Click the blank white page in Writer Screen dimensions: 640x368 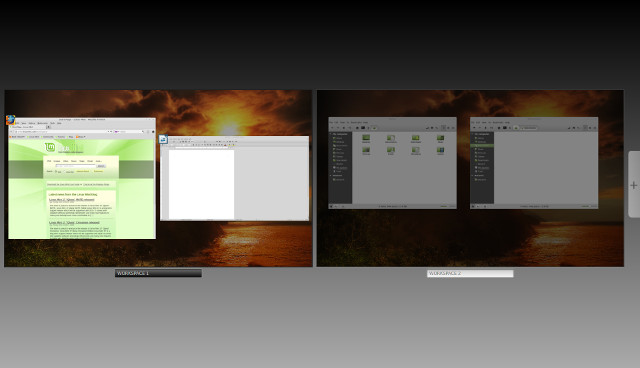(x=201, y=184)
